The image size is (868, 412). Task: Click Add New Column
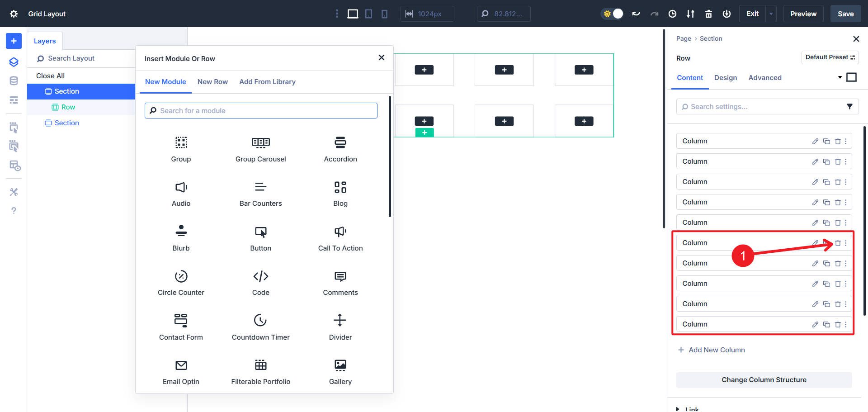tap(716, 350)
